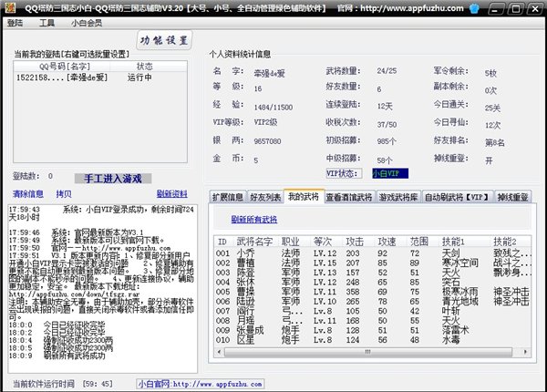Switch to the 查看酒馆武将 tab
The height and width of the screenshot is (392, 547).
[x=349, y=197]
